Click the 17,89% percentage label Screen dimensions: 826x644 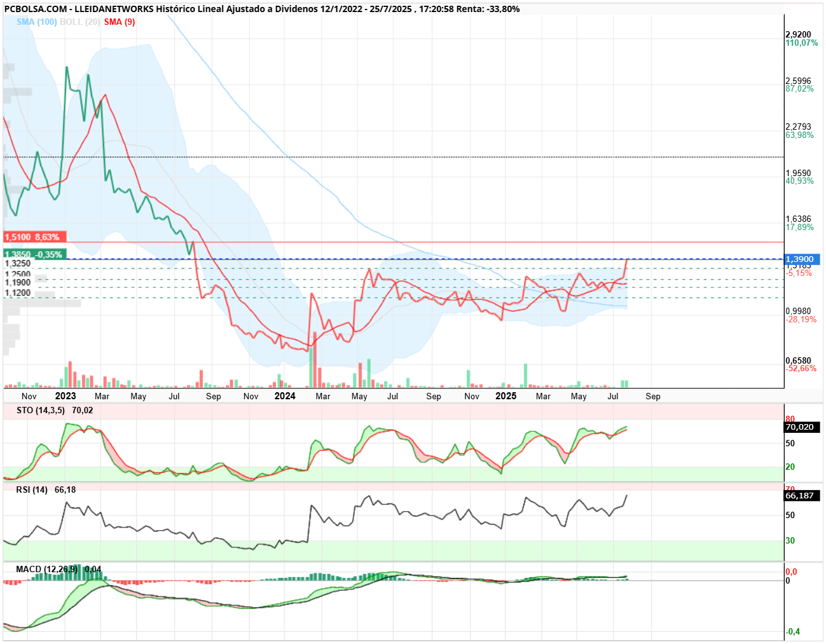tap(799, 227)
